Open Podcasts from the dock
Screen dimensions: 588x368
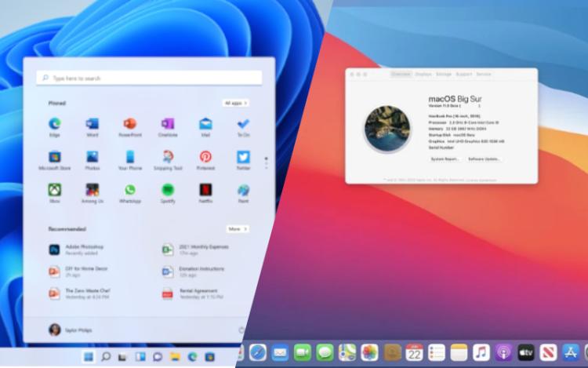click(x=503, y=352)
